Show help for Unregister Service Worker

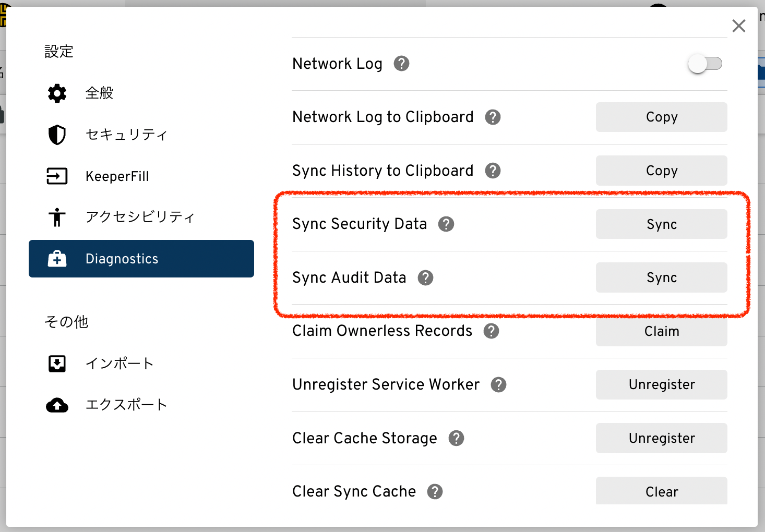click(x=498, y=384)
